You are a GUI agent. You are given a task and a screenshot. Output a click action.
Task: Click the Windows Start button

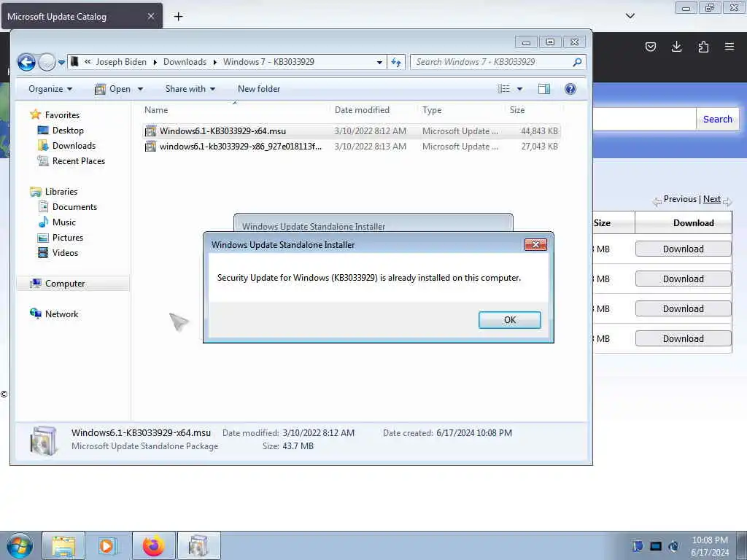(20, 545)
